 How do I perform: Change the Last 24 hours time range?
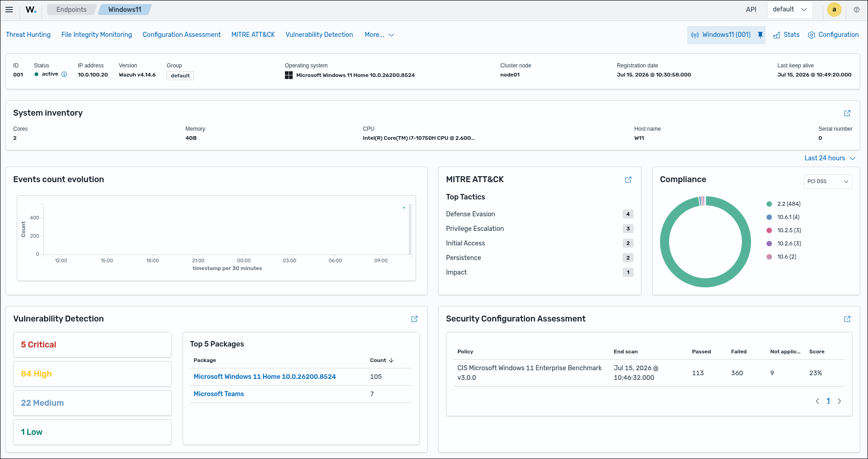pyautogui.click(x=830, y=158)
